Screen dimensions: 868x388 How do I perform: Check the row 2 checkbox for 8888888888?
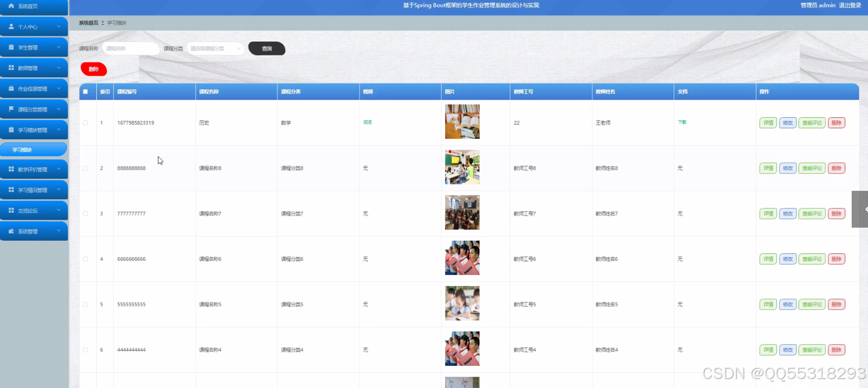click(85, 168)
